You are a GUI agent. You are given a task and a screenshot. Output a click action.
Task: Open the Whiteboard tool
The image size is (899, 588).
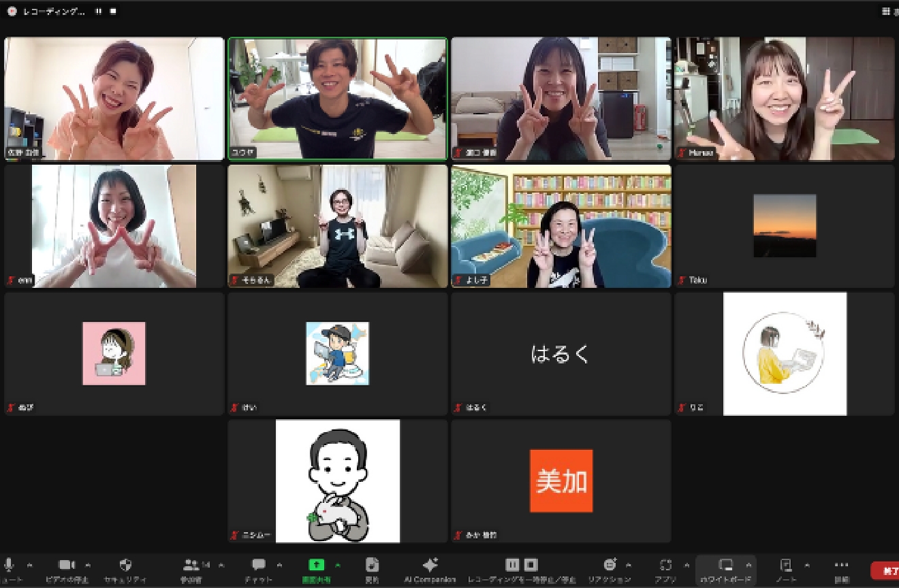[726, 565]
